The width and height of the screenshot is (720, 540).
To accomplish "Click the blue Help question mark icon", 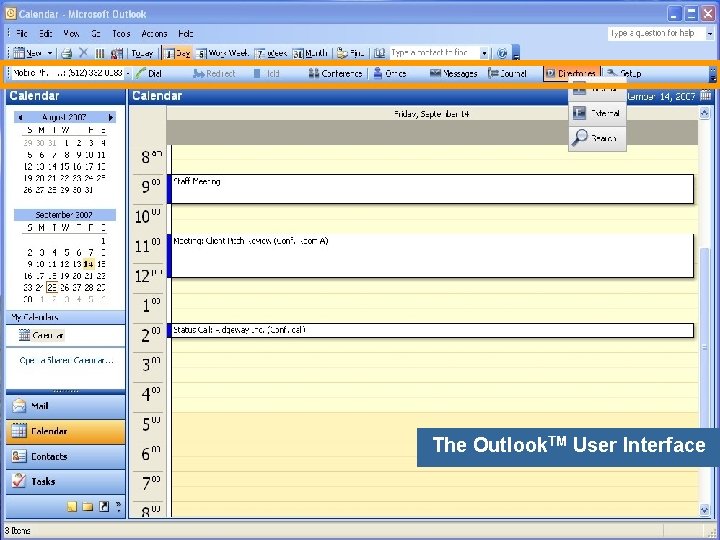I will 502,53.
